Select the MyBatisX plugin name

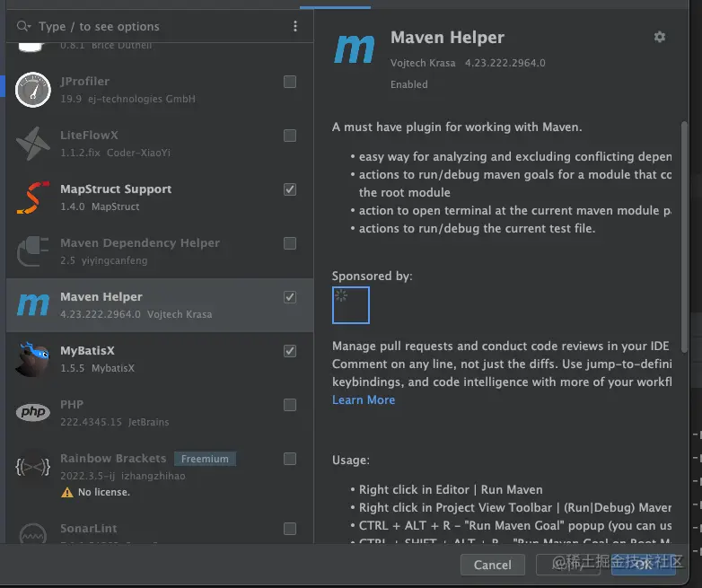[87, 351]
